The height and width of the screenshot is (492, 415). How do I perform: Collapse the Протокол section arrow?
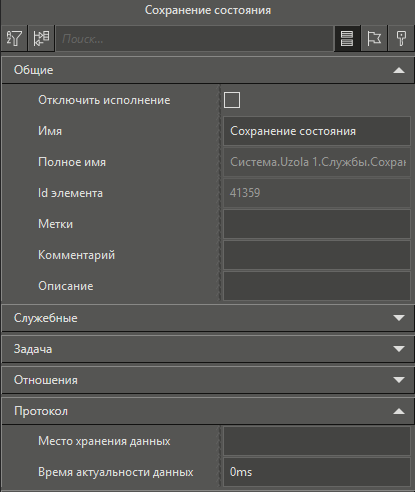point(399,411)
